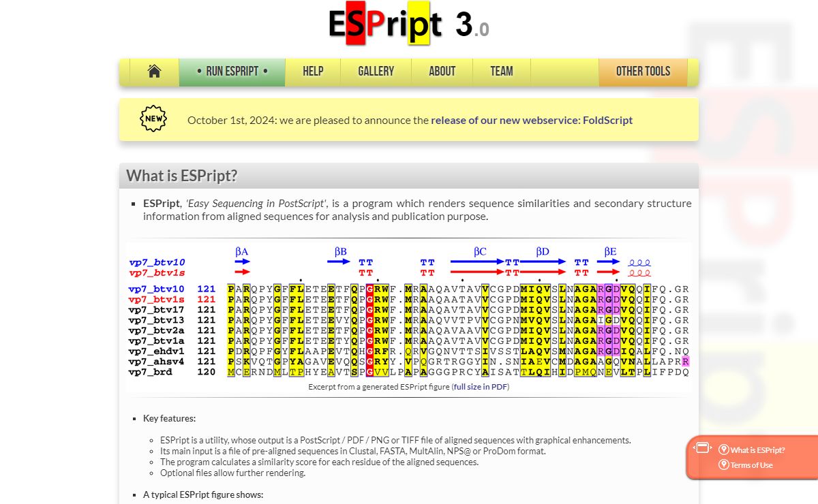Click the vp7_ehdv1 sequence row label
The image size is (818, 504).
(156, 351)
